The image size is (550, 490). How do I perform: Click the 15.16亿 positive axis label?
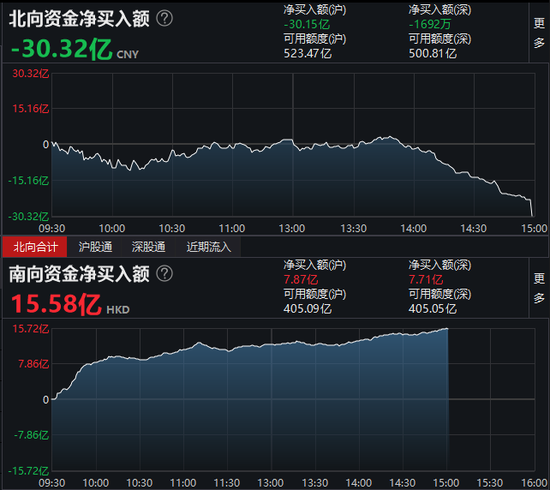pyautogui.click(x=31, y=108)
